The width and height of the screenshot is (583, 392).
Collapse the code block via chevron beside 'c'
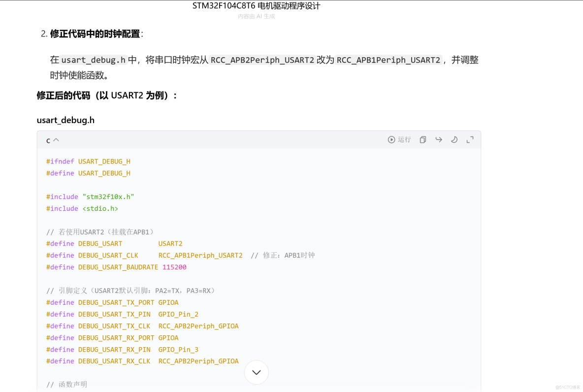click(x=56, y=140)
